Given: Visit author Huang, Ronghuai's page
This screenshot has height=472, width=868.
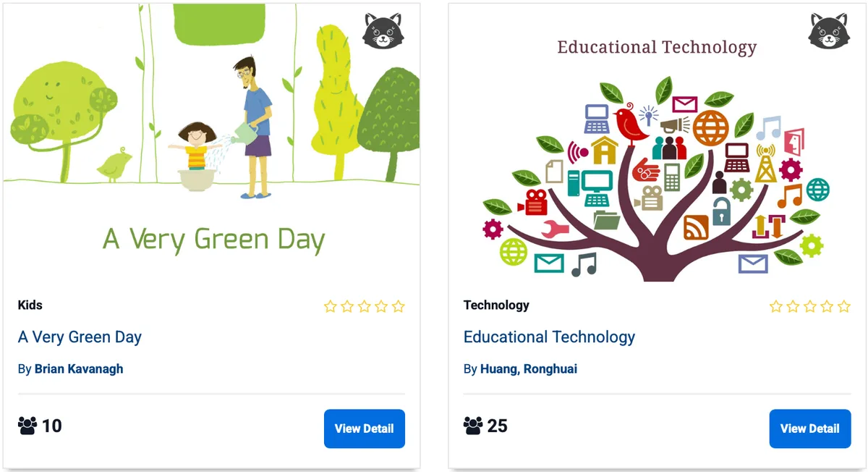Looking at the screenshot, I should click(x=528, y=369).
